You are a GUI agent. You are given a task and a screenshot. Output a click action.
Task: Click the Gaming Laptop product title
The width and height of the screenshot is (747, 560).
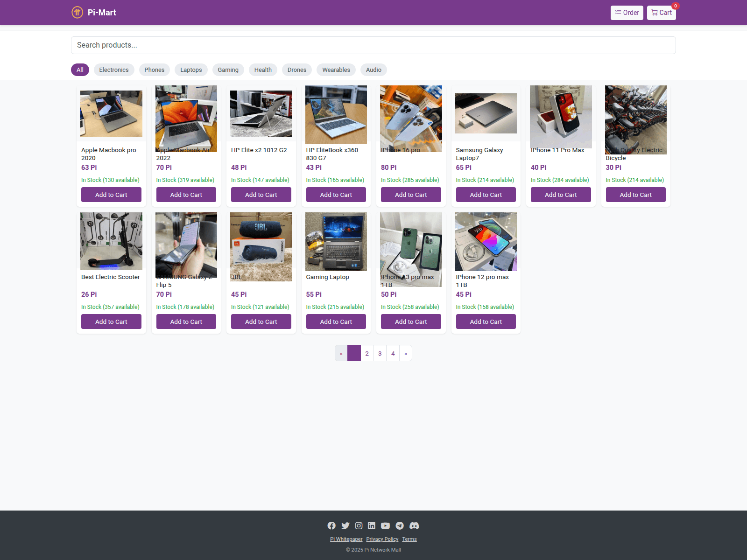tap(328, 277)
